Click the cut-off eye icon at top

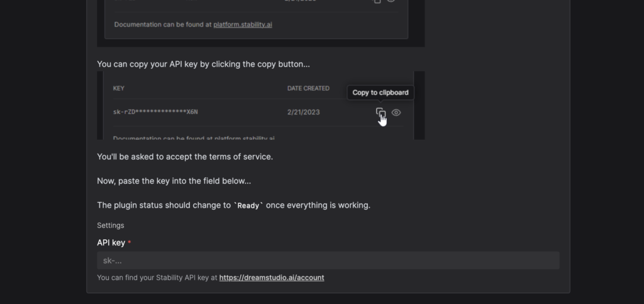(x=391, y=1)
